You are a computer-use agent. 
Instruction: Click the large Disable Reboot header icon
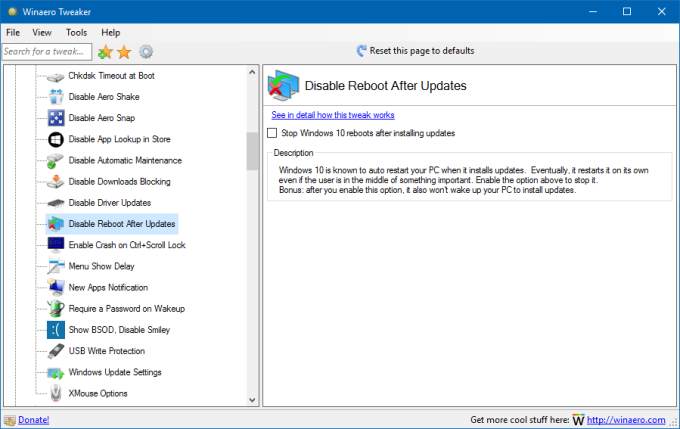pos(283,85)
